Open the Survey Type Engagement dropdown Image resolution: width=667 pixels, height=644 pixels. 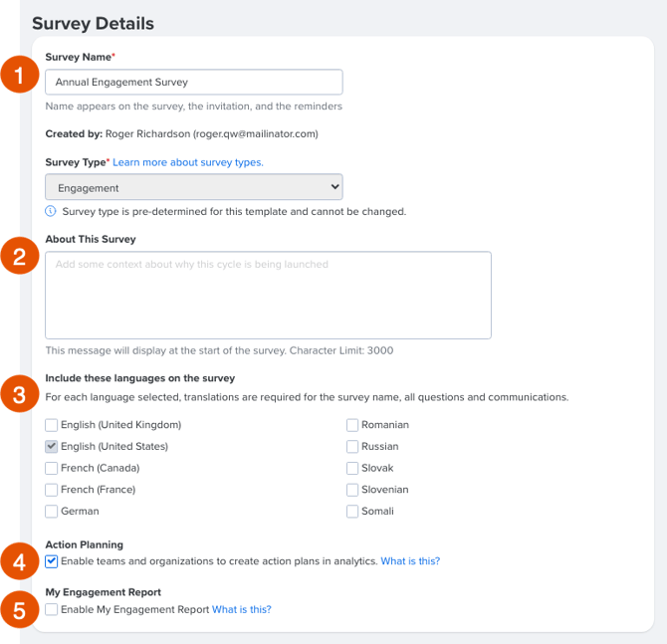[194, 187]
